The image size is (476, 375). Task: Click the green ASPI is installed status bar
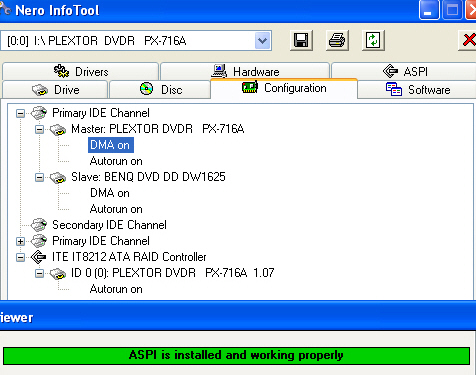click(236, 356)
